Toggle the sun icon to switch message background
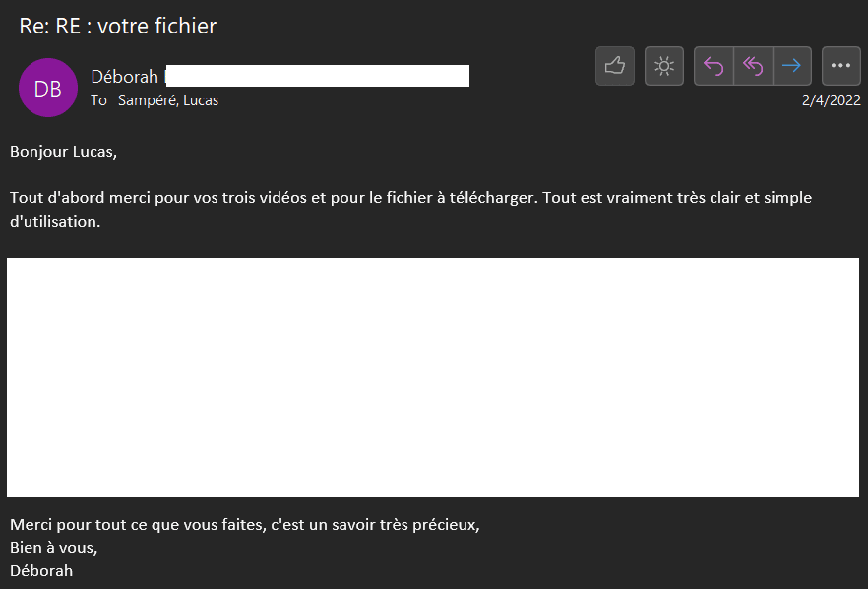Image resolution: width=868 pixels, height=589 pixels. (664, 66)
